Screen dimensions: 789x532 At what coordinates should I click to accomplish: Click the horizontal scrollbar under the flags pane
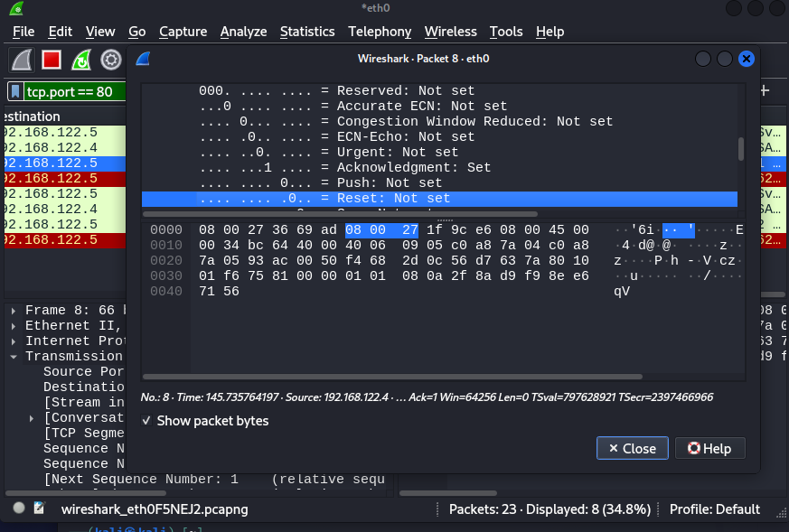tap(340, 214)
